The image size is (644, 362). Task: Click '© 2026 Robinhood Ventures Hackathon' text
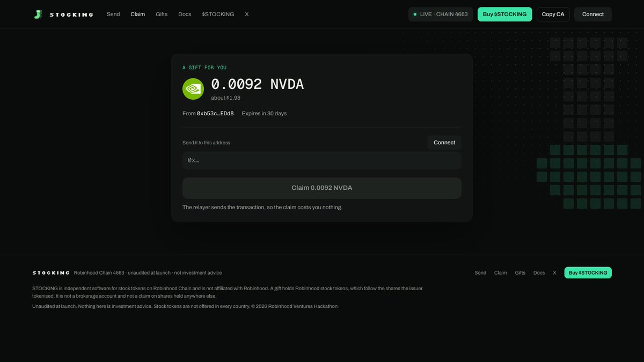[x=295, y=306]
